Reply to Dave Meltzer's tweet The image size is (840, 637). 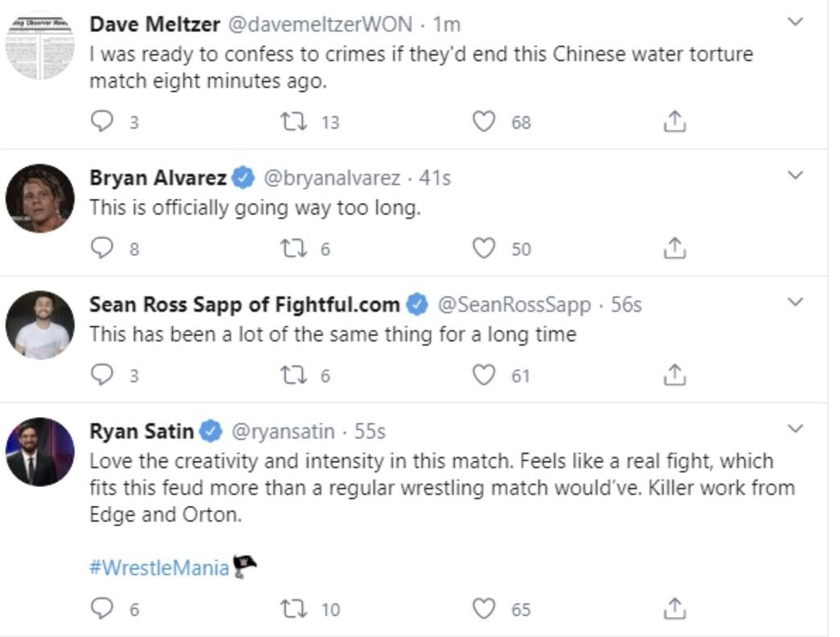[x=101, y=122]
